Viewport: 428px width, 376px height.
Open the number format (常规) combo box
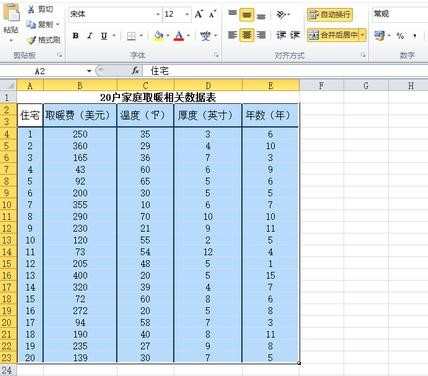(x=400, y=14)
